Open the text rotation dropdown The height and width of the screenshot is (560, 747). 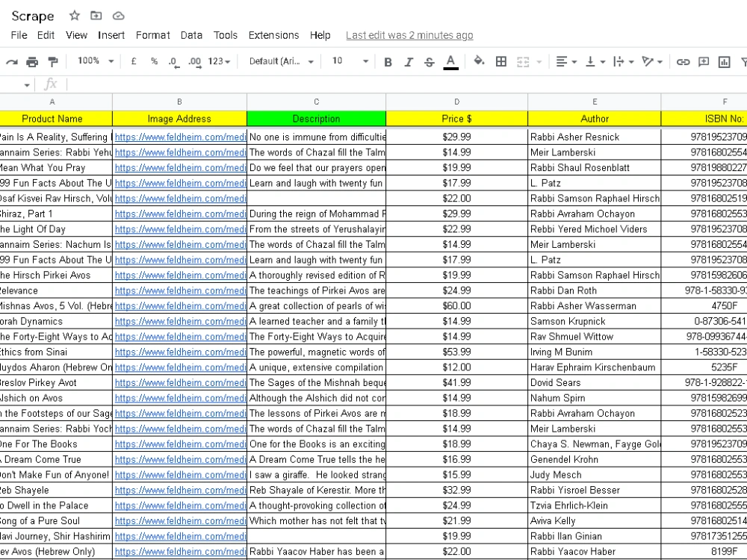(652, 61)
